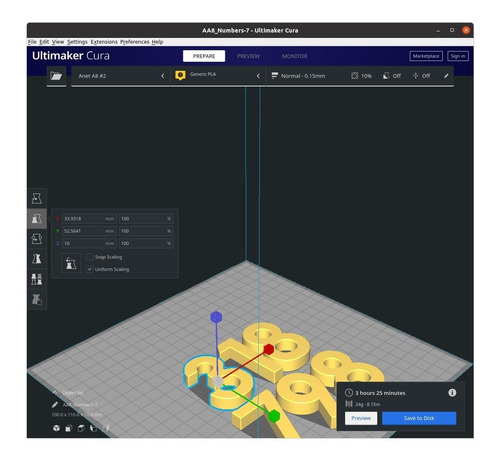
Task: Expand the Generic PLA material selector
Action: coord(218,76)
